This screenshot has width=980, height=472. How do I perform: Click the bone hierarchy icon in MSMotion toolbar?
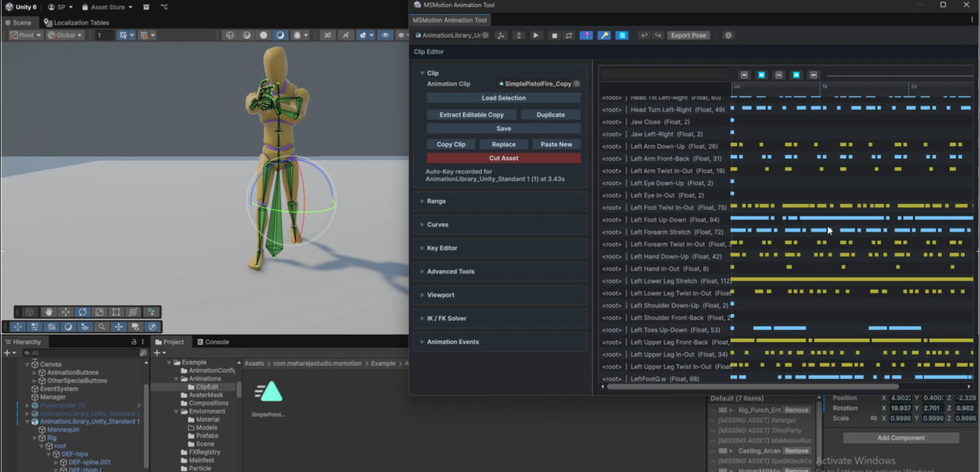(x=501, y=36)
